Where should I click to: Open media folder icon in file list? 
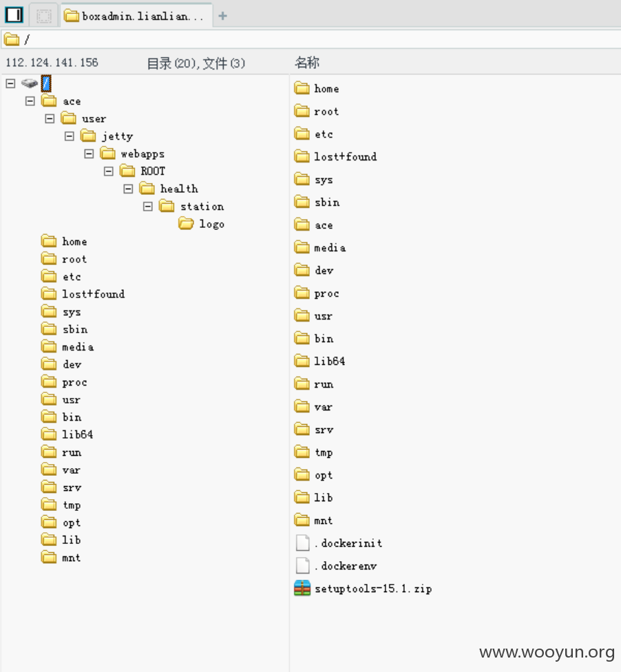(x=302, y=247)
